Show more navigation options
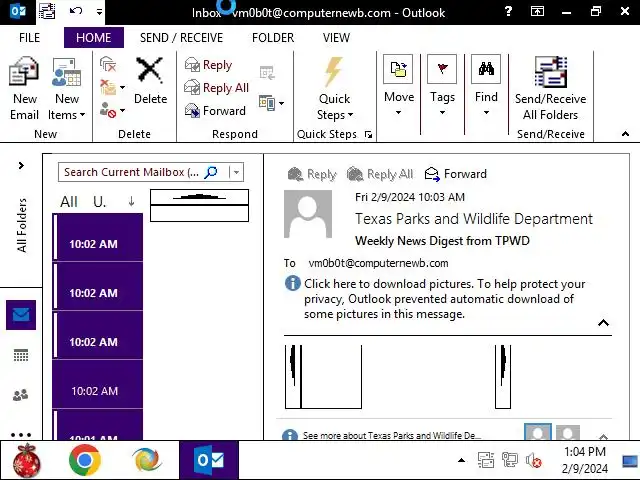This screenshot has height=480, width=640. [x=21, y=435]
